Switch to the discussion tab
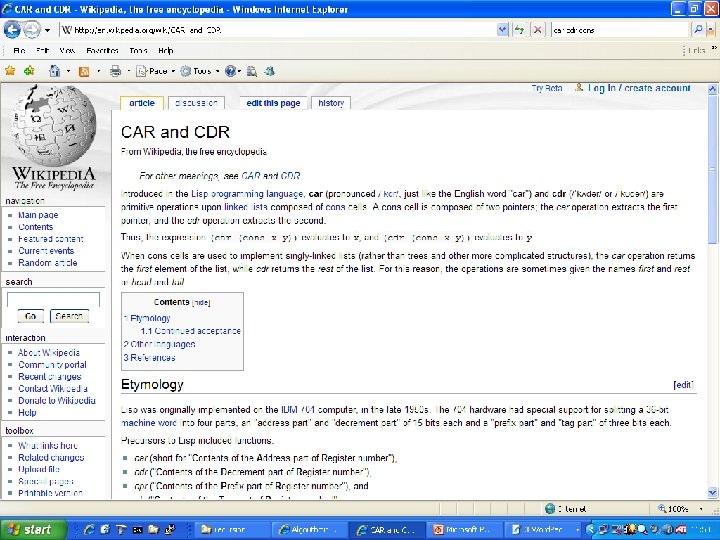This screenshot has width=720, height=540. tap(196, 103)
